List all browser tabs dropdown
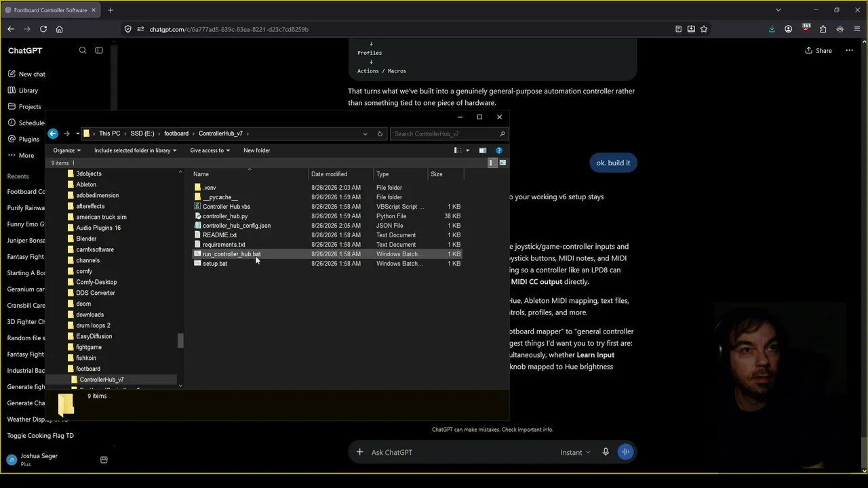Image resolution: width=868 pixels, height=488 pixels. 778,10
